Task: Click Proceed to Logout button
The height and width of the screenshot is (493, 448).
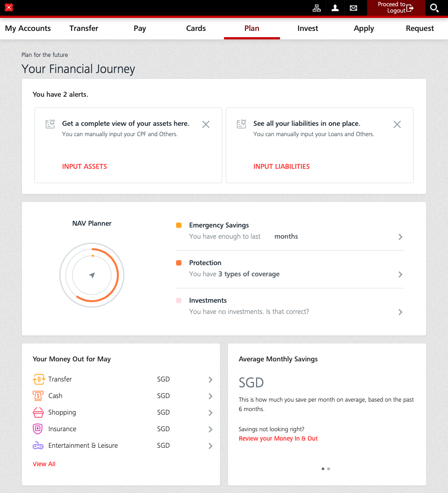Action: point(396,8)
